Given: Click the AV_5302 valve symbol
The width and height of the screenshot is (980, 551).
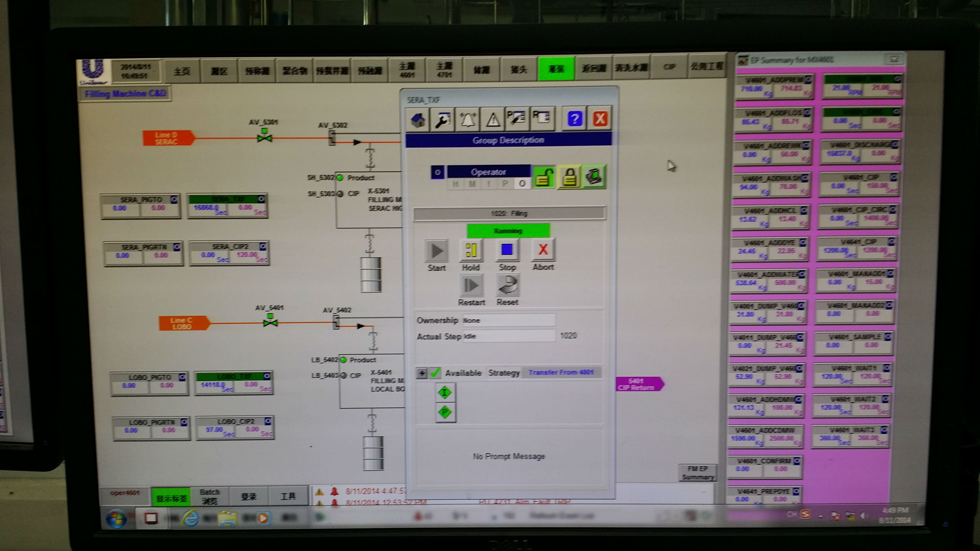Looking at the screenshot, I should 332,138.
